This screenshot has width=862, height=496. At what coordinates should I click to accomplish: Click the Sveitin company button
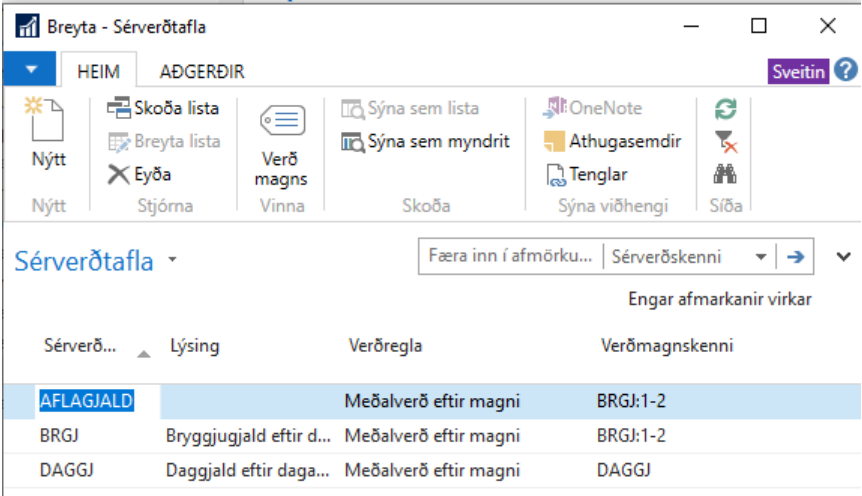[x=799, y=71]
